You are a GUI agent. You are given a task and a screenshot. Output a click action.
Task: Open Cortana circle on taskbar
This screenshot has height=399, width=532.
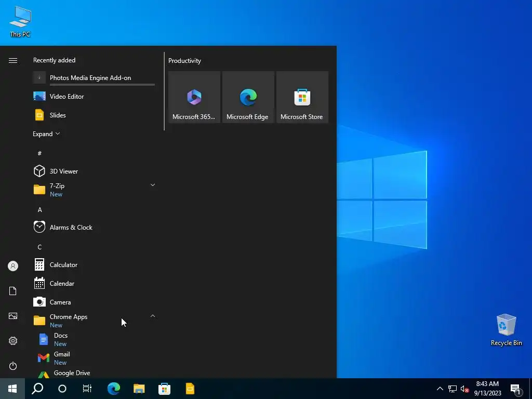pyautogui.click(x=62, y=389)
